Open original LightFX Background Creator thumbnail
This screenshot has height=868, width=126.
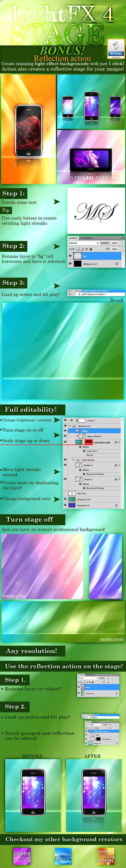(x=22, y=856)
